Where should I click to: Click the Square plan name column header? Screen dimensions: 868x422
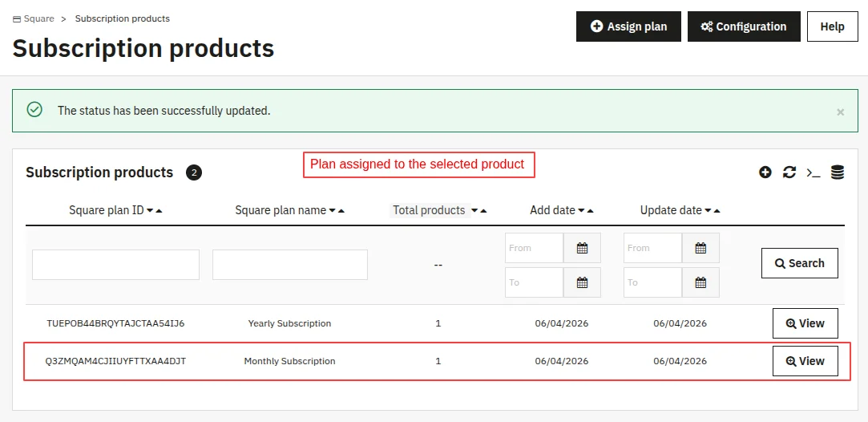[281, 210]
